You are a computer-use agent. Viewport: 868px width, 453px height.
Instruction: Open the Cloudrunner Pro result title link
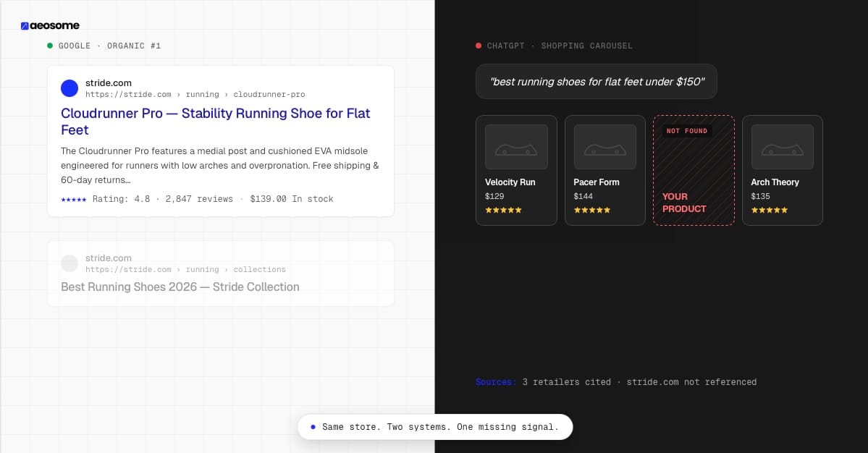(215, 121)
